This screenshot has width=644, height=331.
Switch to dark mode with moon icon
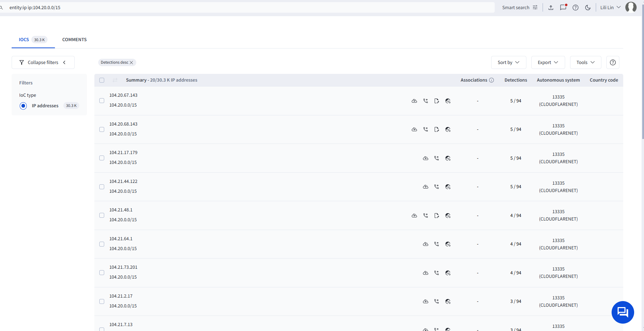tap(588, 7)
